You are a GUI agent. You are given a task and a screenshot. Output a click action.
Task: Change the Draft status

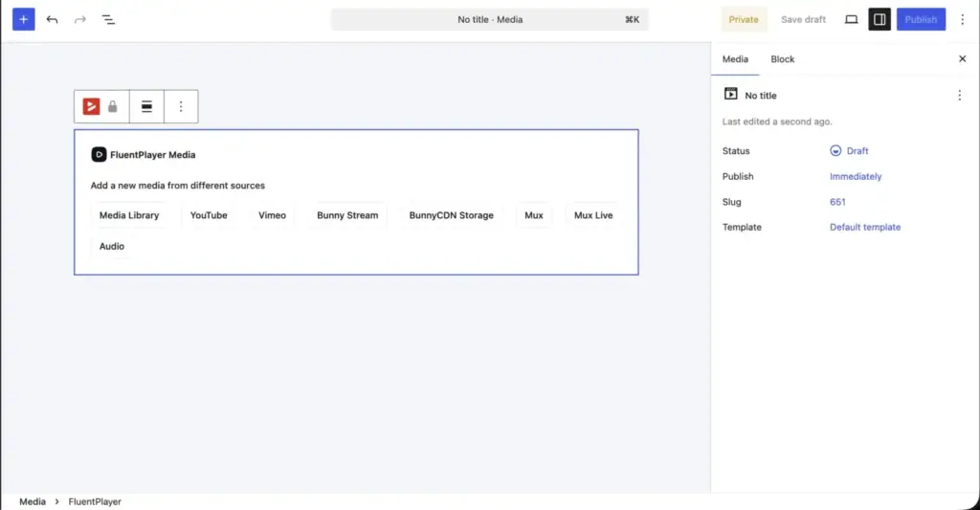click(849, 150)
